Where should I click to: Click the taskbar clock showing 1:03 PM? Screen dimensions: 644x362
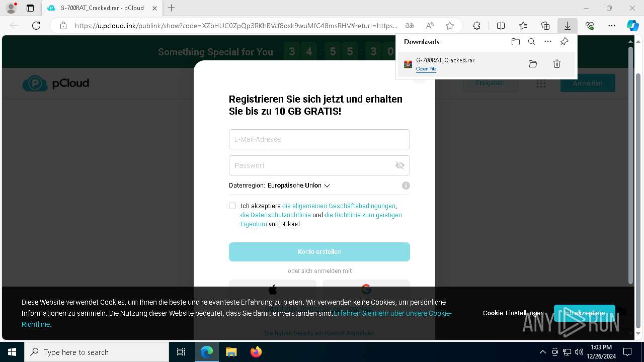(601, 352)
